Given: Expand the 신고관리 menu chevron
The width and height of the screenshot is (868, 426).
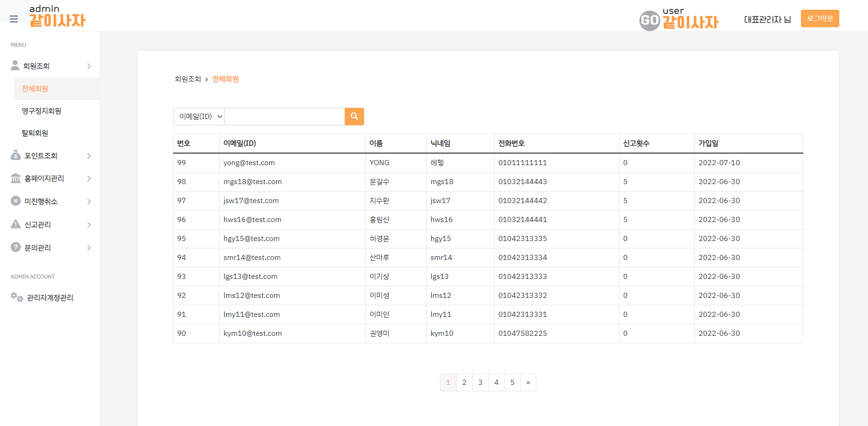Looking at the screenshot, I should click(89, 225).
